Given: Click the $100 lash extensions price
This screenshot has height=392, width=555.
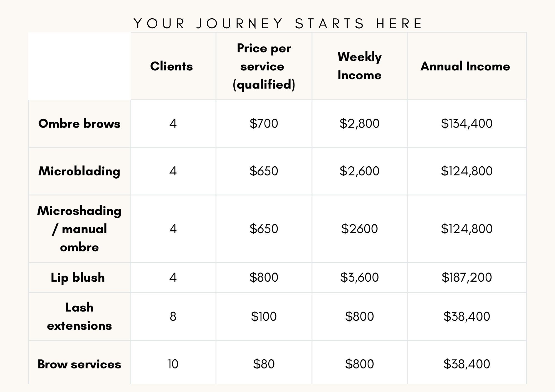Looking at the screenshot, I should pos(264,316).
